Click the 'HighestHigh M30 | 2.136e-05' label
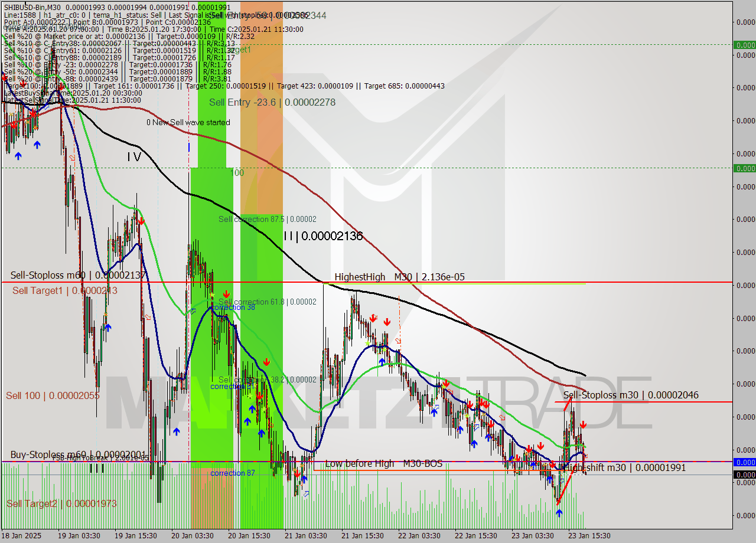756x543 pixels. 399,277
